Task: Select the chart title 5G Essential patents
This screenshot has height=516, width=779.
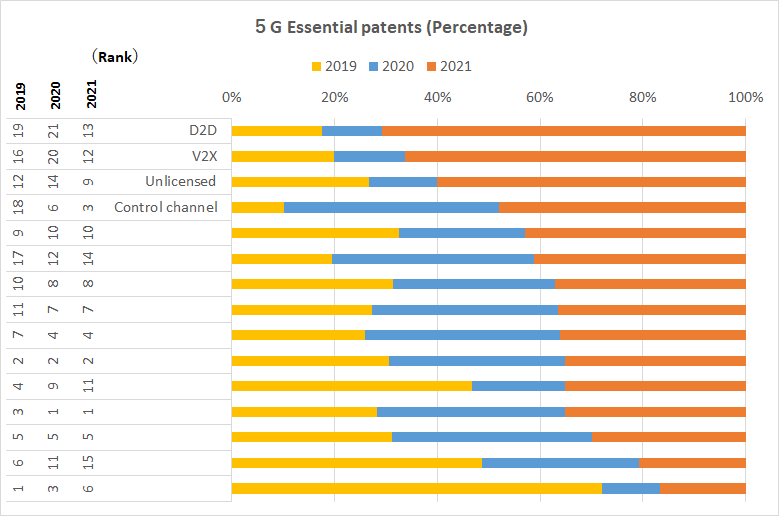Action: point(390,28)
